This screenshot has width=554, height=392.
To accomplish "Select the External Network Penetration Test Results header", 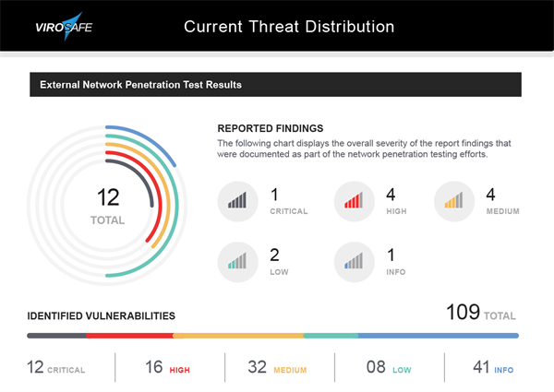I will pyautogui.click(x=140, y=85).
